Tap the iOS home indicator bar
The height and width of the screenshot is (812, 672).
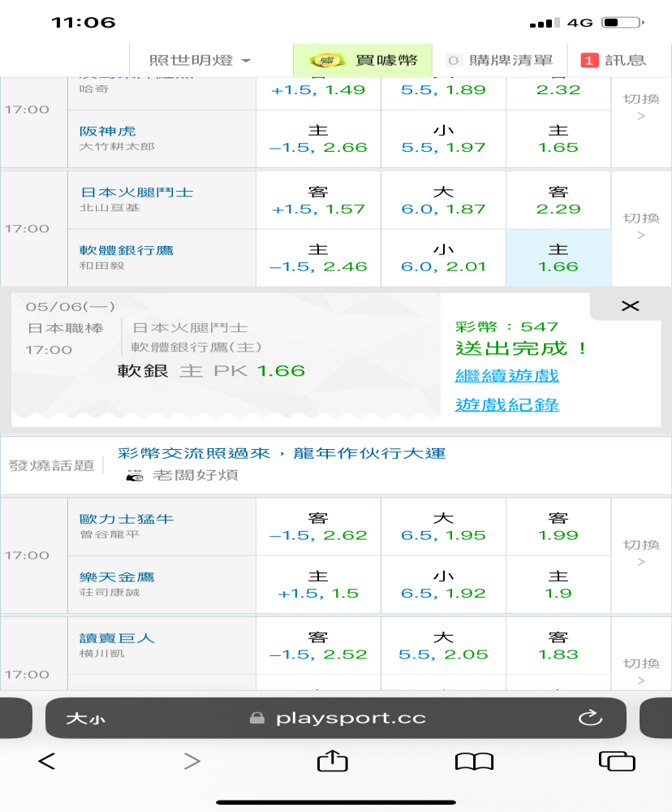(x=336, y=803)
